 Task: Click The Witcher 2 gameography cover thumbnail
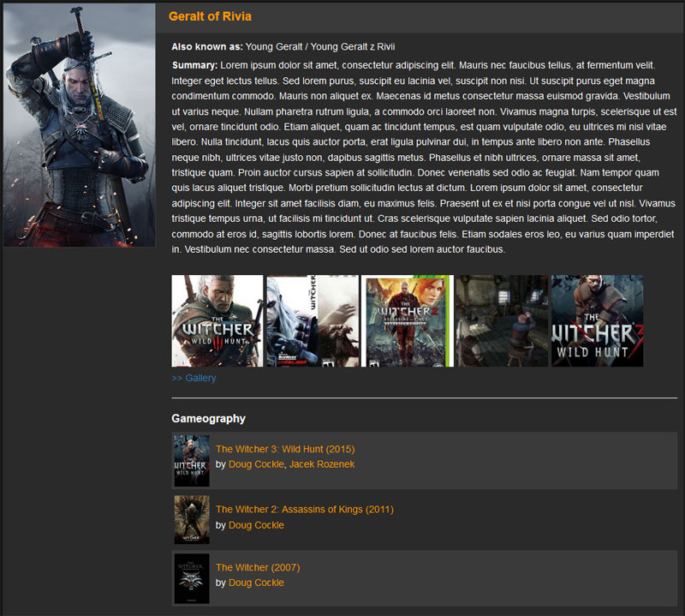click(x=192, y=520)
